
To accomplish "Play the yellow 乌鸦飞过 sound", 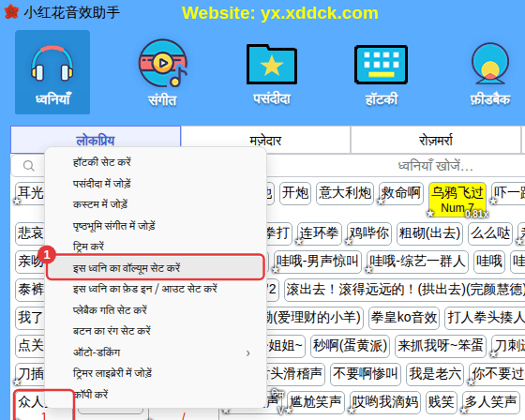I will pyautogui.click(x=457, y=199).
